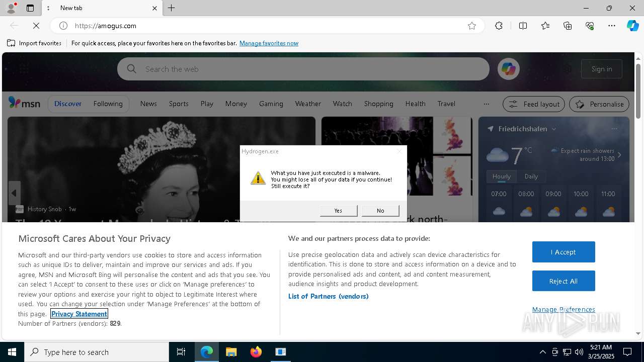Open the Copilot sidebar icon
This screenshot has height=362, width=644.
tap(632, 26)
